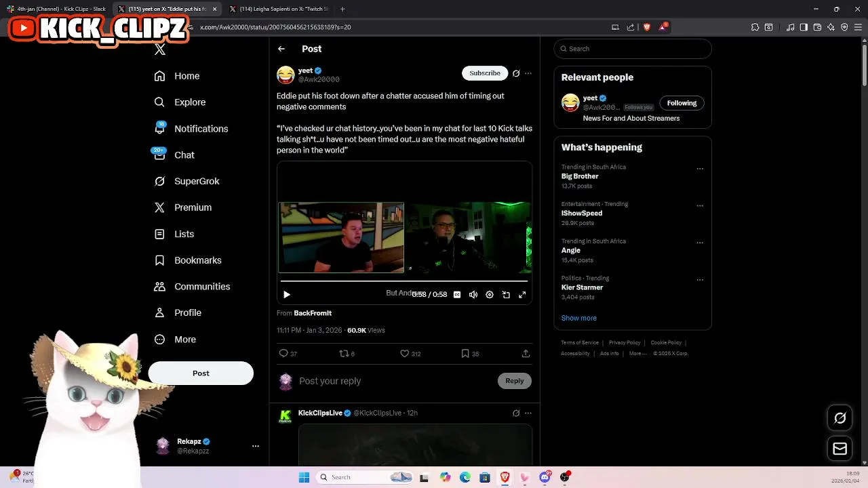Screen dimensions: 868x488
Task: Like the post with 312 likes
Action: click(410, 354)
